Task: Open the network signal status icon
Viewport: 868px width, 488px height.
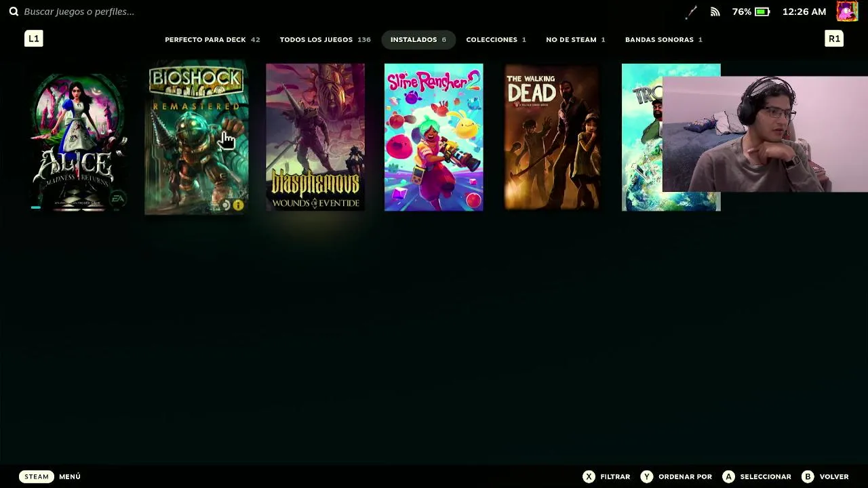Action: [715, 12]
